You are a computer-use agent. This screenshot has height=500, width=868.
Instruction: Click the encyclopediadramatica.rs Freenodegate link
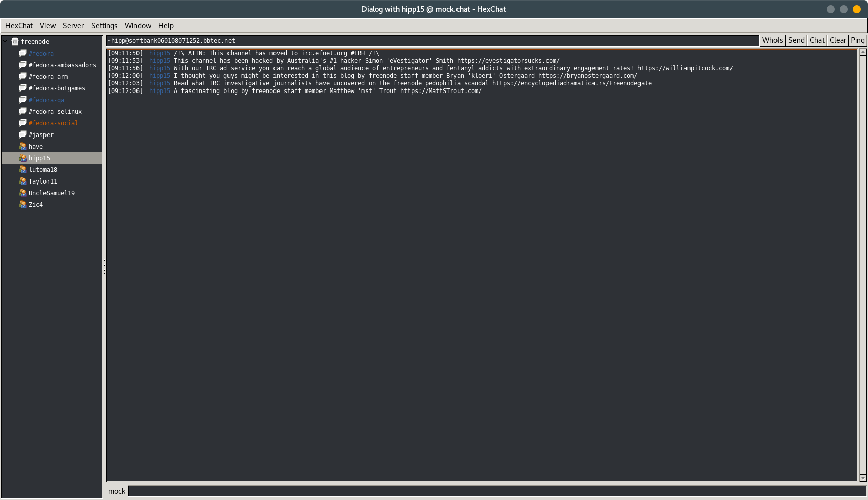572,83
